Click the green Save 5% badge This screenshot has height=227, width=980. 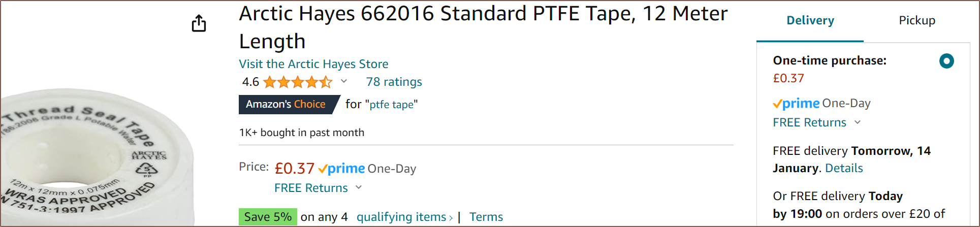(x=268, y=217)
